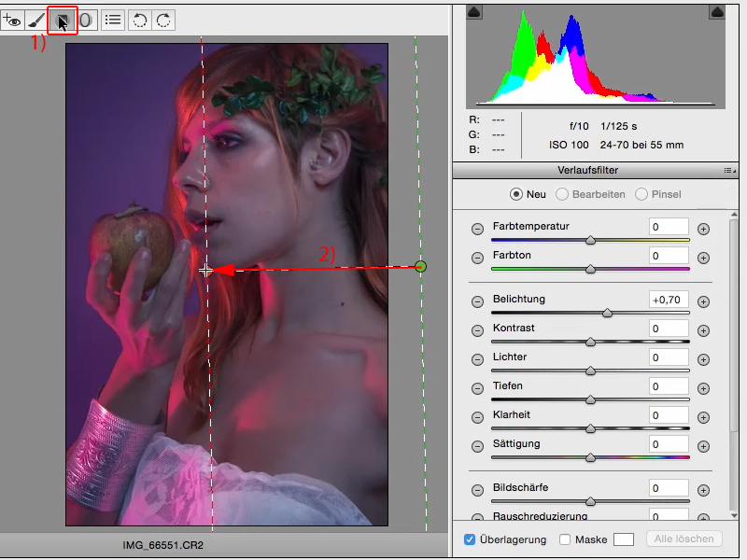Focus the Farbton value field
747x560 pixels.
click(x=669, y=256)
